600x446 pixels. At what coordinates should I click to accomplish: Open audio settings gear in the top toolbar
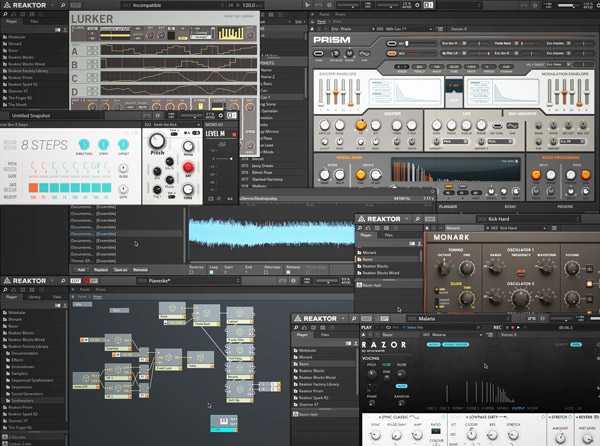point(417,5)
